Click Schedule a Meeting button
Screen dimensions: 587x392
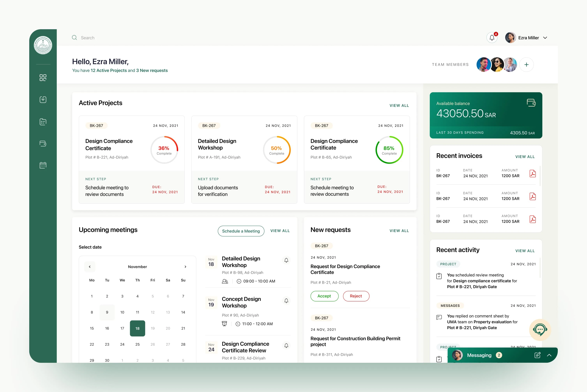pos(241,231)
